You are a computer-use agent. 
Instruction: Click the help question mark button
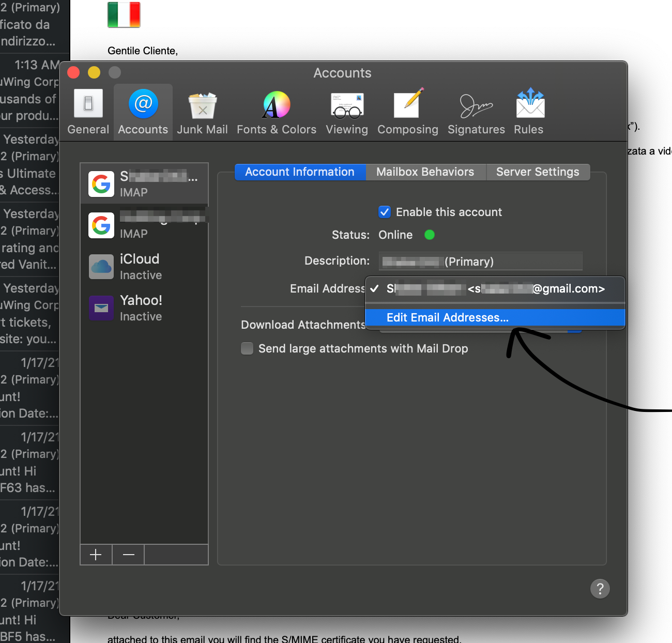(x=600, y=588)
